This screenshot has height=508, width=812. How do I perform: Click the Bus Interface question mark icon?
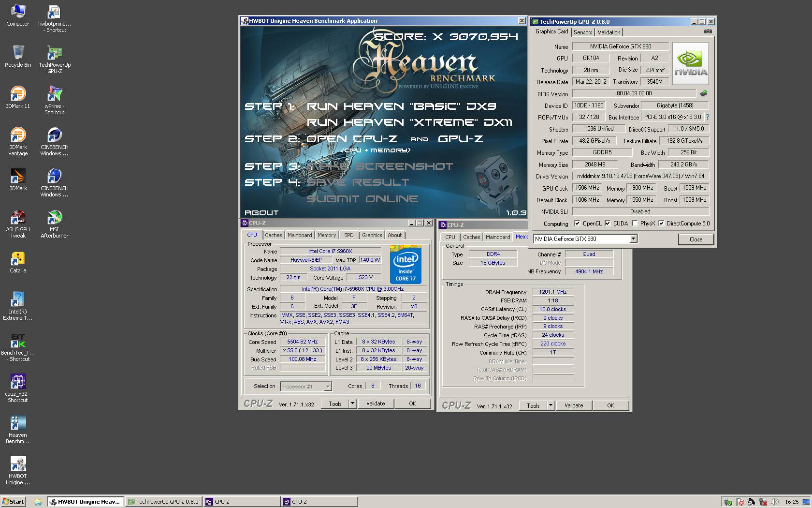[708, 117]
